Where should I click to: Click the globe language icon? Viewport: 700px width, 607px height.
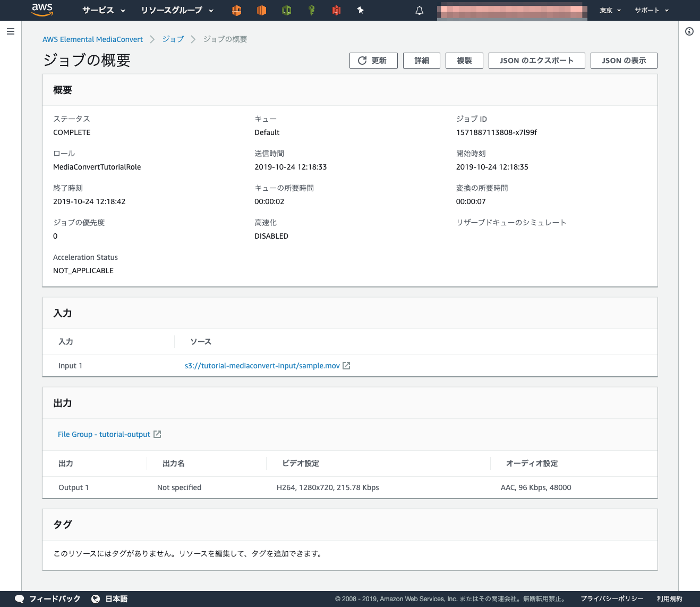(x=96, y=599)
